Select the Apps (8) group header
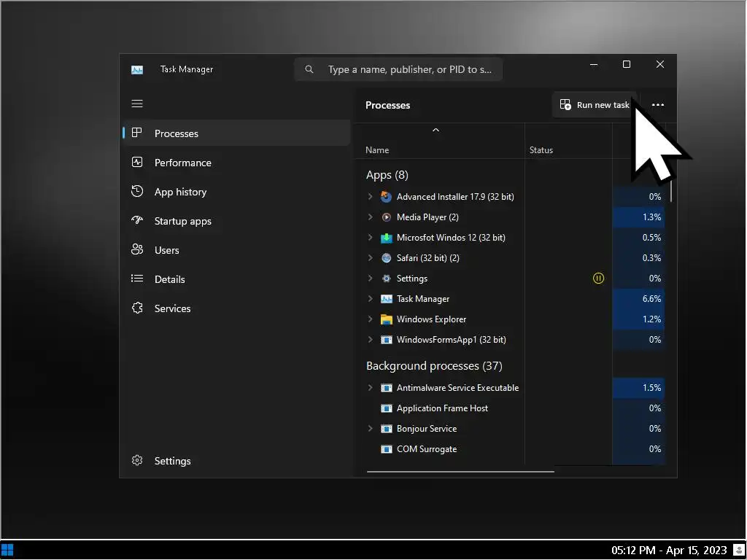 point(387,175)
